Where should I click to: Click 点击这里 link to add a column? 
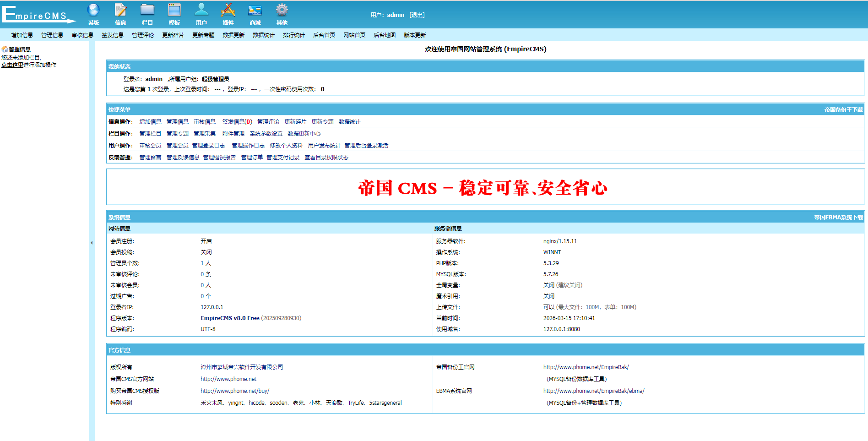coord(12,65)
